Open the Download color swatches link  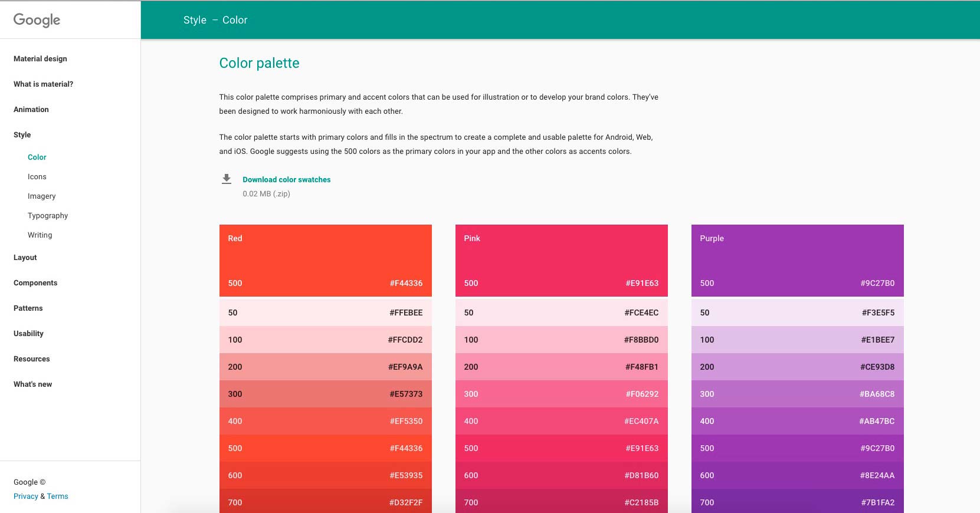[x=287, y=179]
